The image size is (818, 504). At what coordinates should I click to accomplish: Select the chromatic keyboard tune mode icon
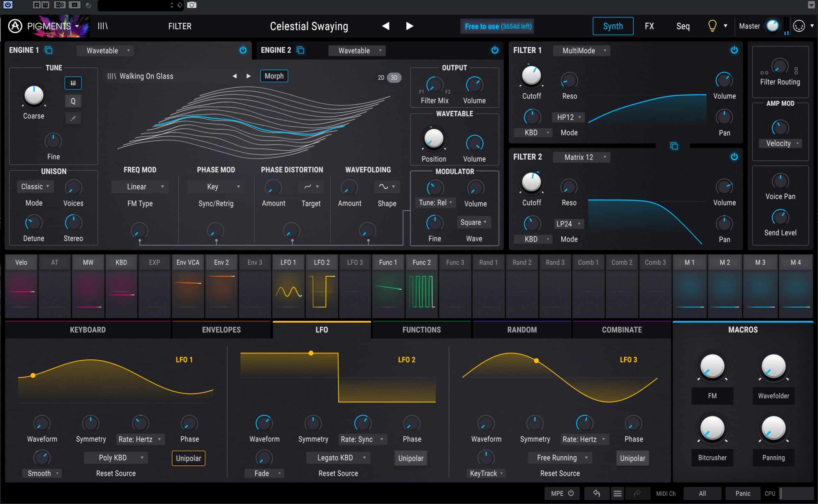click(73, 83)
